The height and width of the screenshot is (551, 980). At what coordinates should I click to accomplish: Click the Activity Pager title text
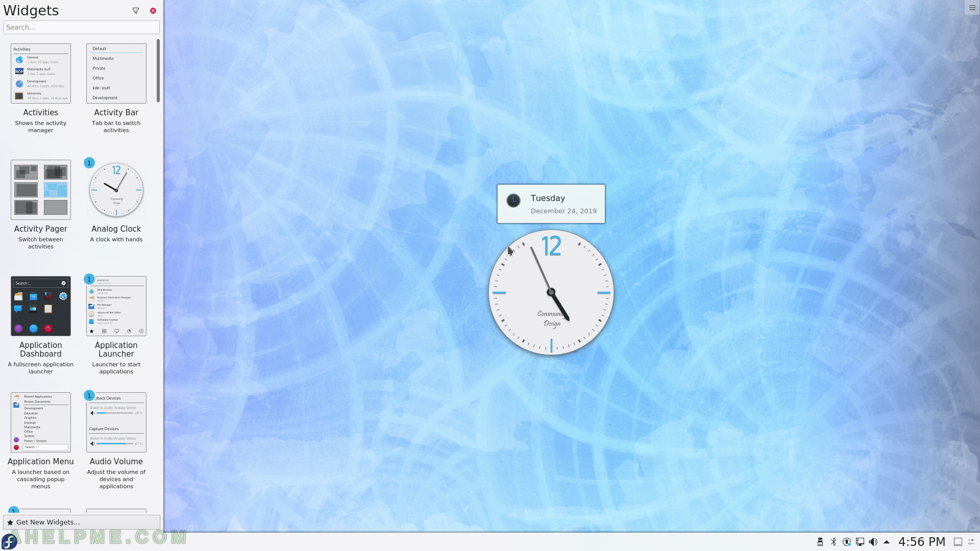point(41,229)
